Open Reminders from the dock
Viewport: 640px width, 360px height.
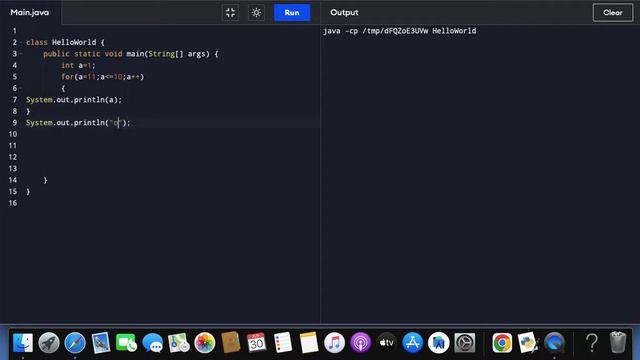(282, 342)
